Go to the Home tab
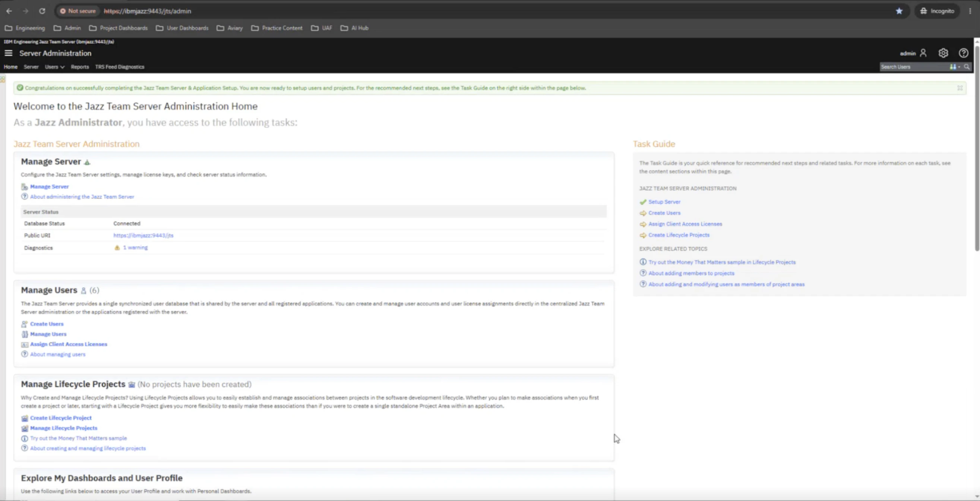Viewport: 980px width, 501px height. coord(11,67)
